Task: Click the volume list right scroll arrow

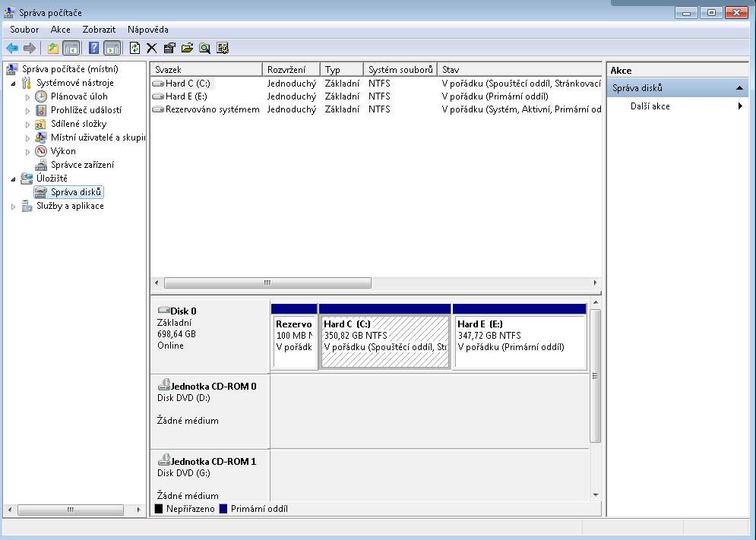Action: coord(596,283)
